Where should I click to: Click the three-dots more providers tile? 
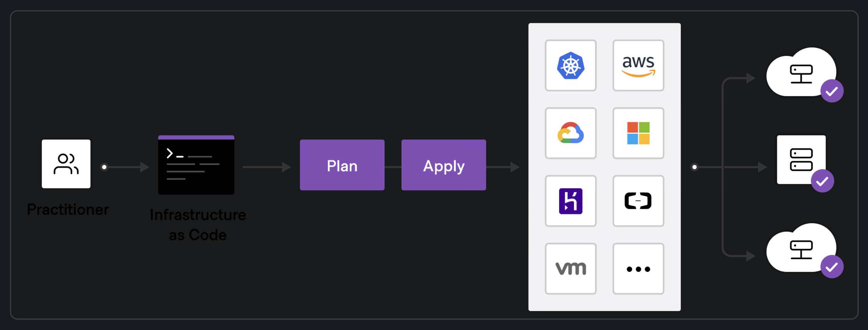[638, 269]
